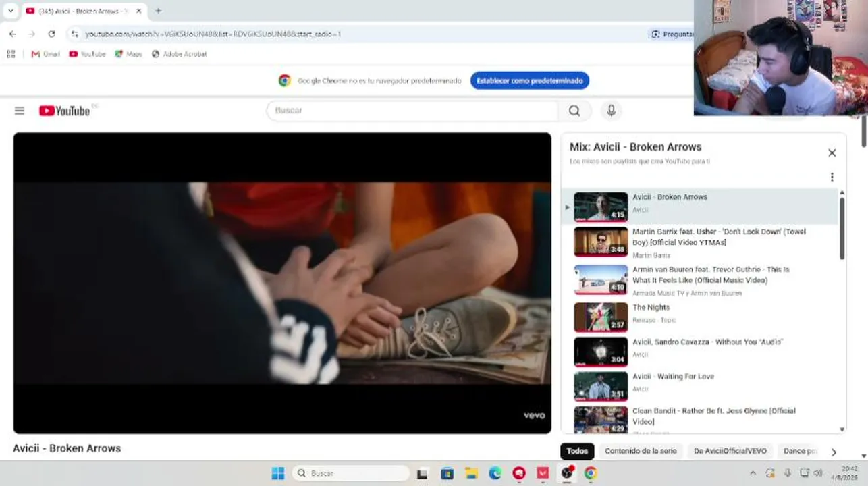
Task: View site information icon in address bar
Action: (75, 34)
